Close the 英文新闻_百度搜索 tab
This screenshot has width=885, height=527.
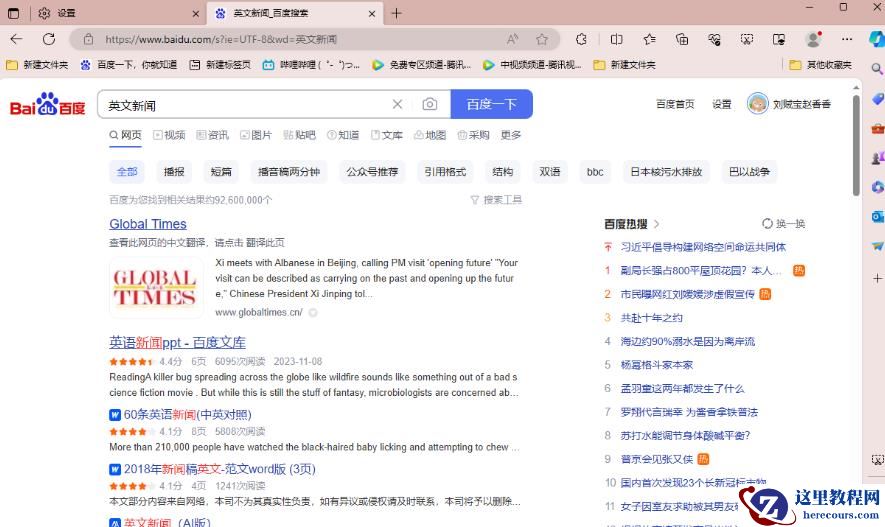point(371,14)
